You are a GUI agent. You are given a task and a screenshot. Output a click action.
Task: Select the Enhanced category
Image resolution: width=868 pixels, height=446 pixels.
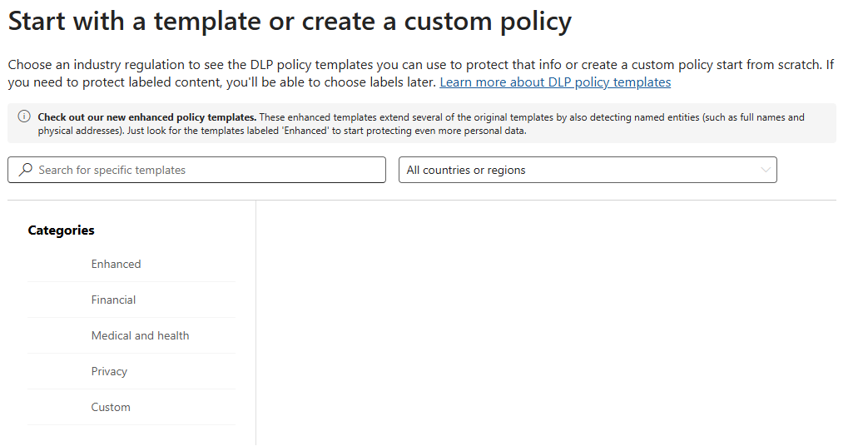click(116, 264)
